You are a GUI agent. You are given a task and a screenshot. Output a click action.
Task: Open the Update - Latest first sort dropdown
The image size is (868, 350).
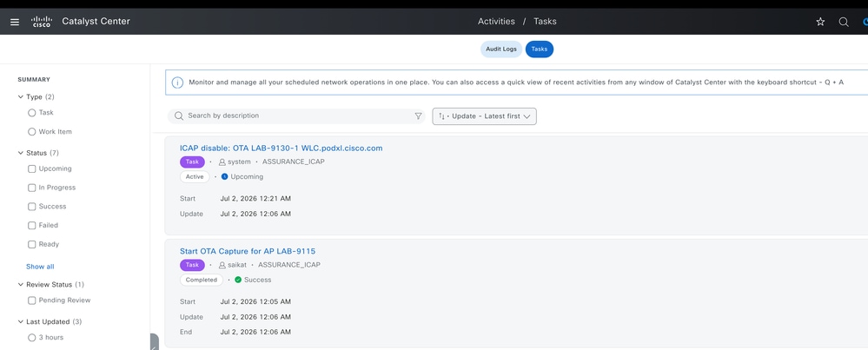tap(484, 116)
